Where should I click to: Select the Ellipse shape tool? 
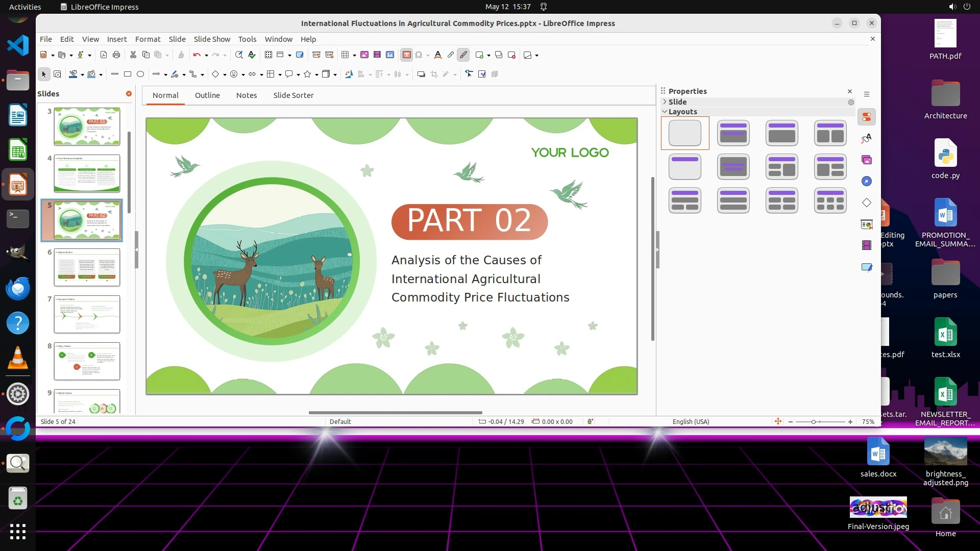(140, 74)
